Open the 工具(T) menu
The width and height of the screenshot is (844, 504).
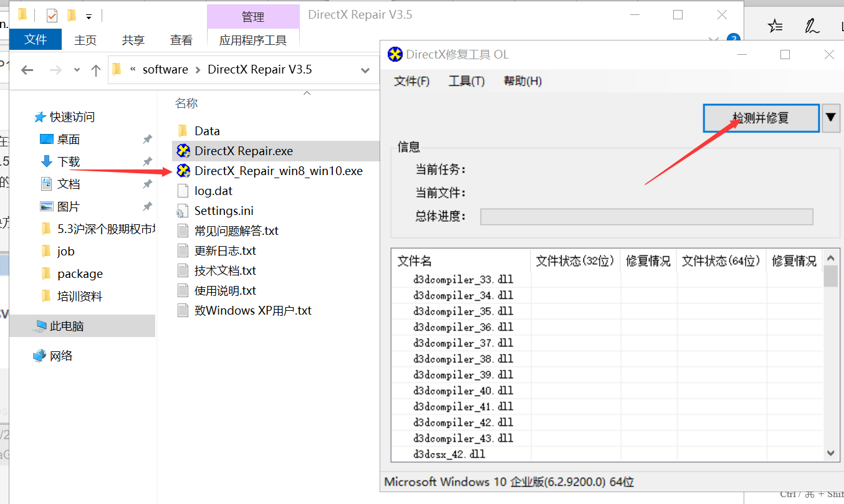467,81
